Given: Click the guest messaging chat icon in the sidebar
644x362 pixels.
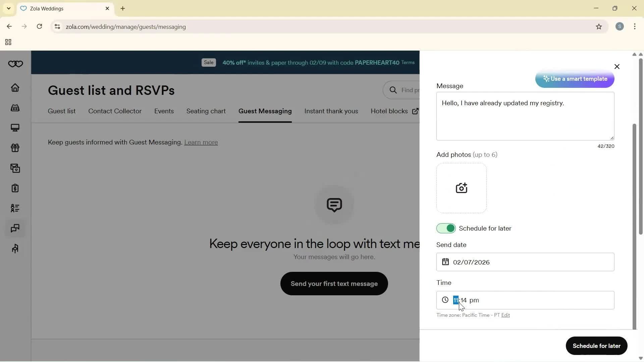Looking at the screenshot, I should 15,229.
